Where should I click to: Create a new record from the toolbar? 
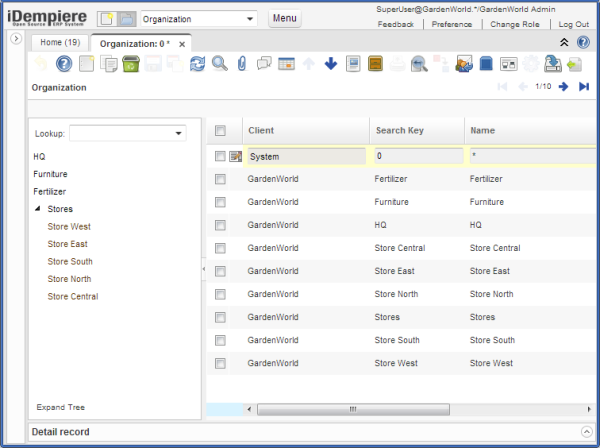(86, 64)
